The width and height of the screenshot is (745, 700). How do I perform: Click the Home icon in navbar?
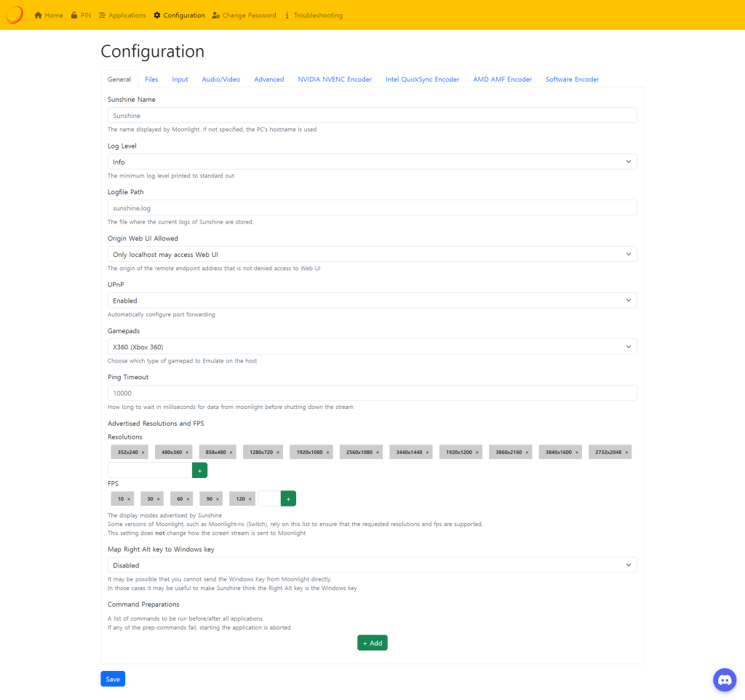tap(38, 15)
